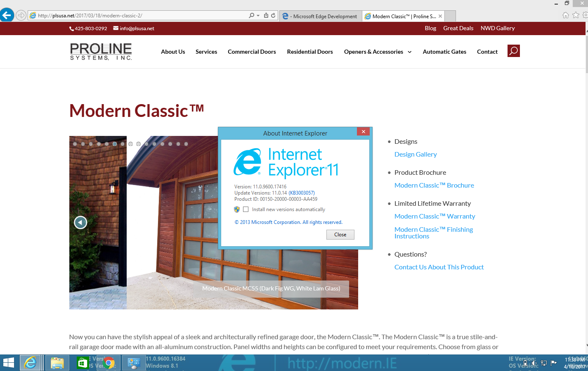Click the info@plsusa.net email link
Viewport: 588px width, 371px height.
tap(134, 29)
